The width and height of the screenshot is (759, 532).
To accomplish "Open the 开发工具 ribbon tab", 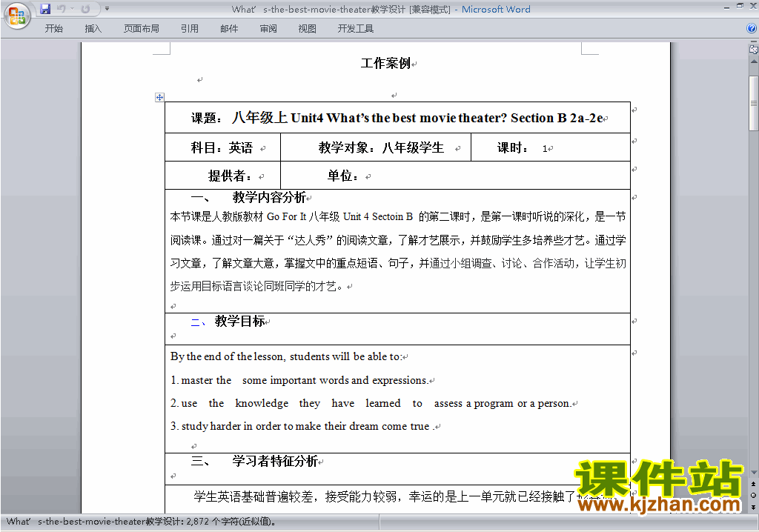I will 356,29.
